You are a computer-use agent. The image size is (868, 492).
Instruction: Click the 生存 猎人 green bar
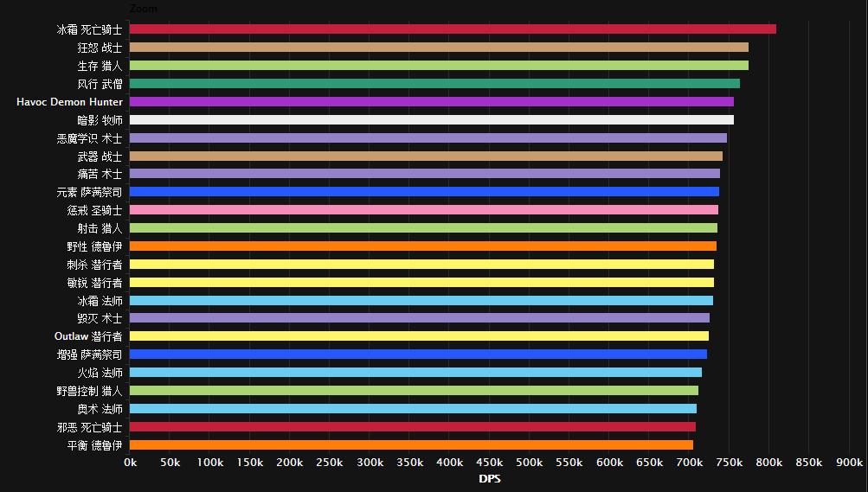pyautogui.click(x=439, y=65)
